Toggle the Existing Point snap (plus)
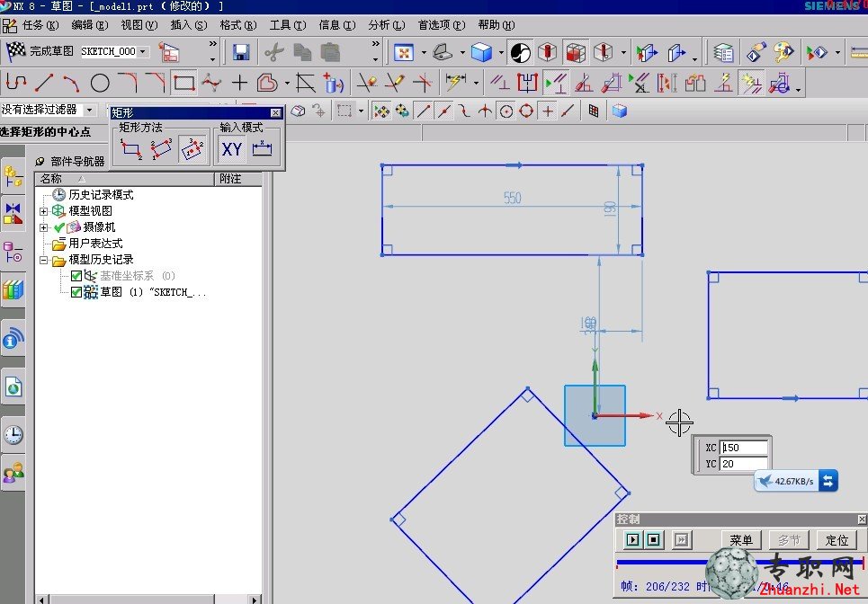 (x=548, y=111)
